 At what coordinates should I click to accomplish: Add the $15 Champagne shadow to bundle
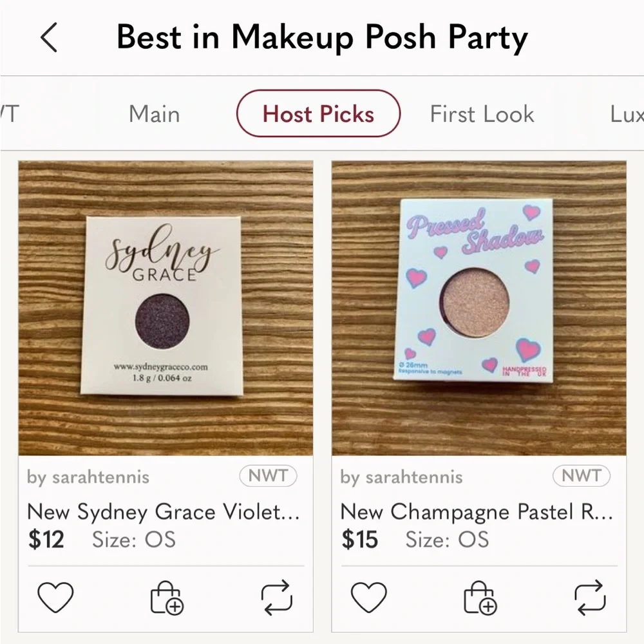[x=479, y=597]
